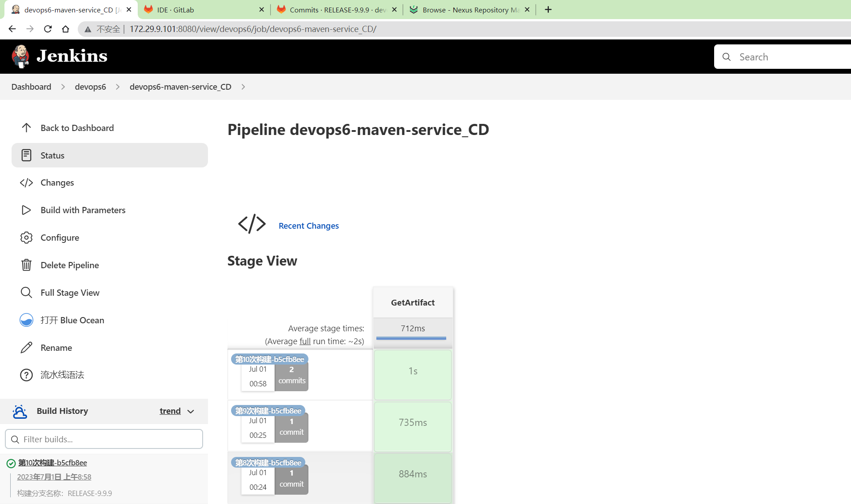Click the GetArtifact stage header

(413, 302)
